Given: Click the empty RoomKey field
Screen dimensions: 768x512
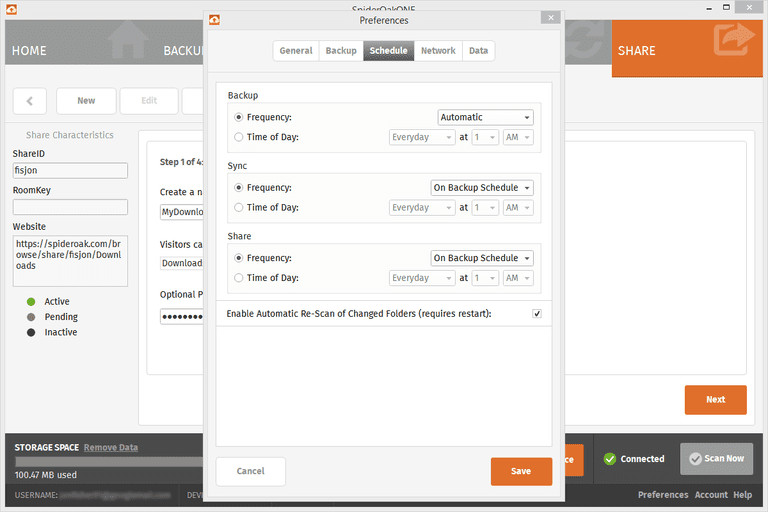Looking at the screenshot, I should click(70, 207).
